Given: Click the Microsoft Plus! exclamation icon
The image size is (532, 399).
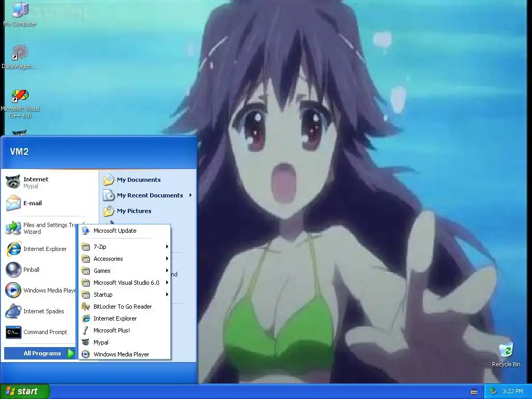Looking at the screenshot, I should pyautogui.click(x=86, y=330).
